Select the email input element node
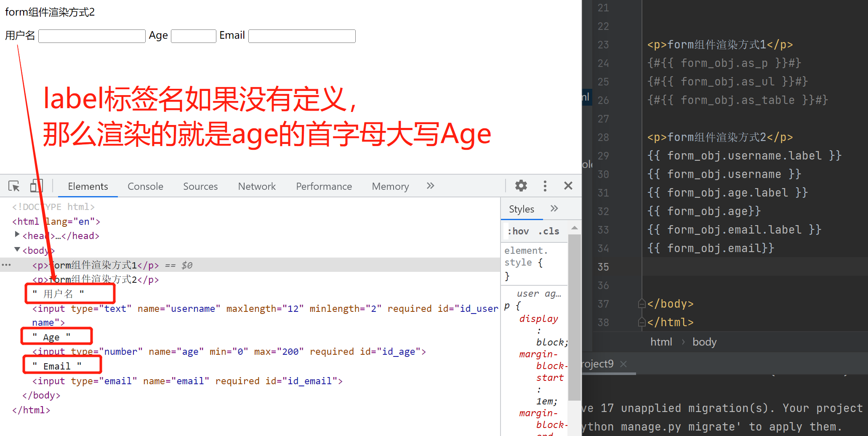Image resolution: width=868 pixels, height=436 pixels. pos(188,381)
